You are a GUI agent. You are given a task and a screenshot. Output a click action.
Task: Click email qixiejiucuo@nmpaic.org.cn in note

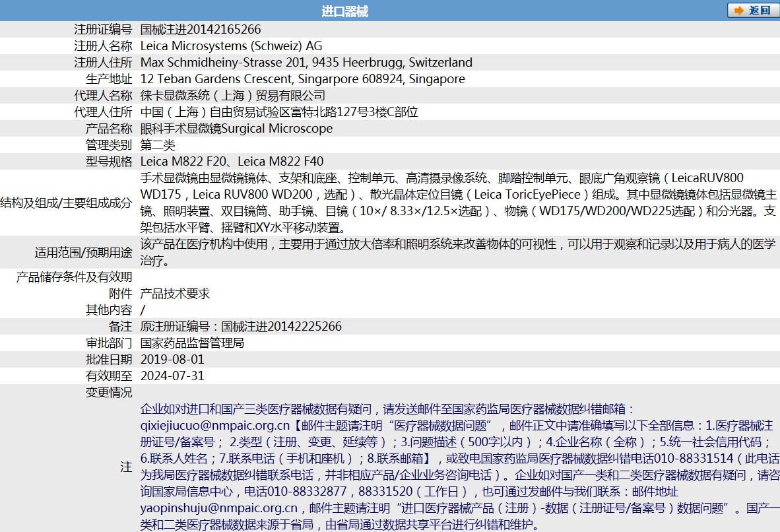tap(215, 426)
